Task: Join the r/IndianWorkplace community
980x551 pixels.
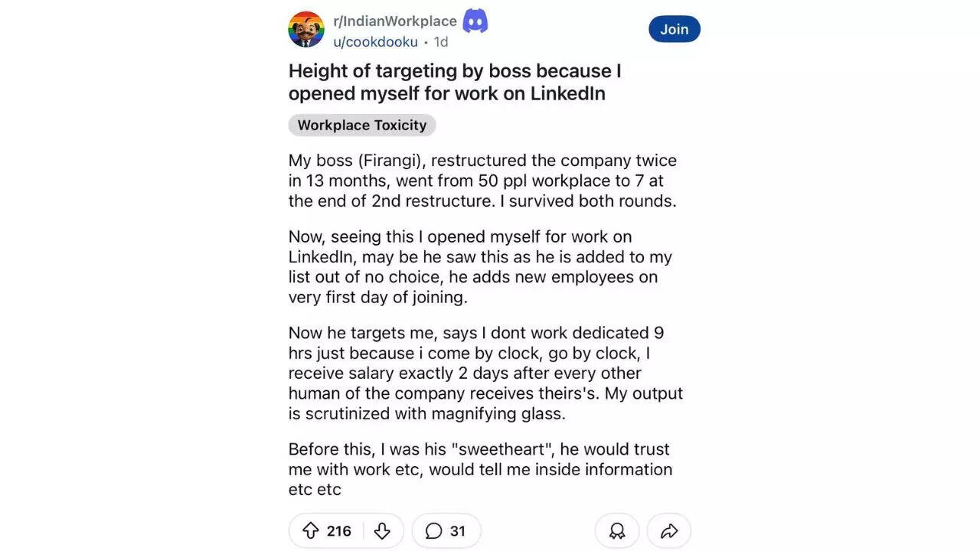Action: [674, 29]
